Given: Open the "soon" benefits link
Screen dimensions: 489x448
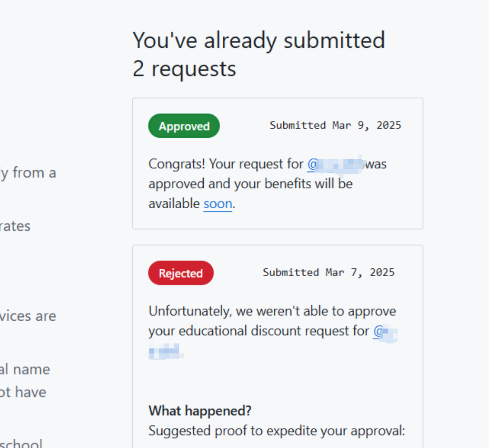Looking at the screenshot, I should [218, 204].
